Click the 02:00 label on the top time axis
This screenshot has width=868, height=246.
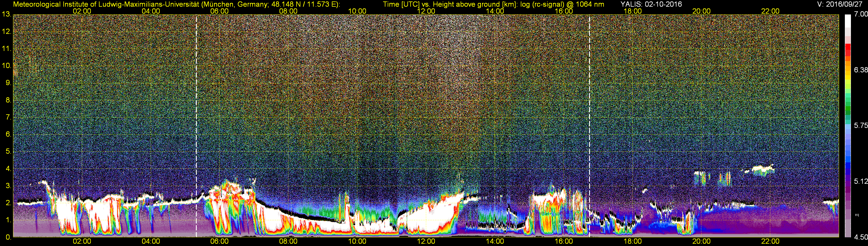82,11
